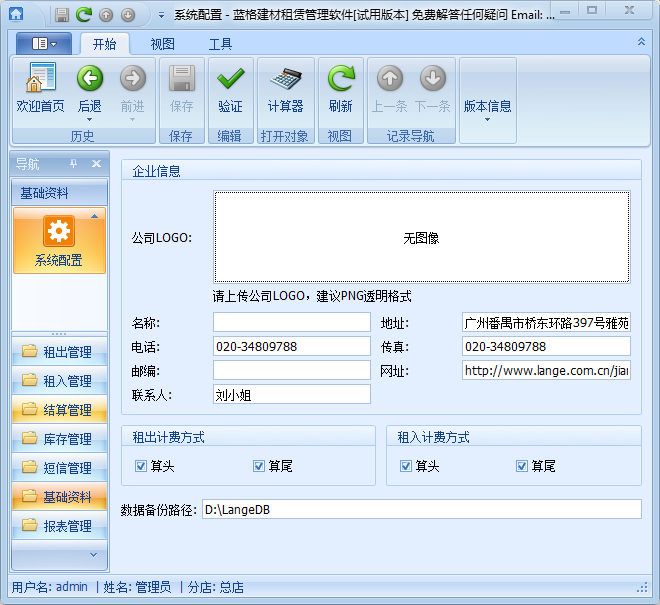Click the 公司LOGO image upload area
660x605 pixels.
pyautogui.click(x=421, y=238)
